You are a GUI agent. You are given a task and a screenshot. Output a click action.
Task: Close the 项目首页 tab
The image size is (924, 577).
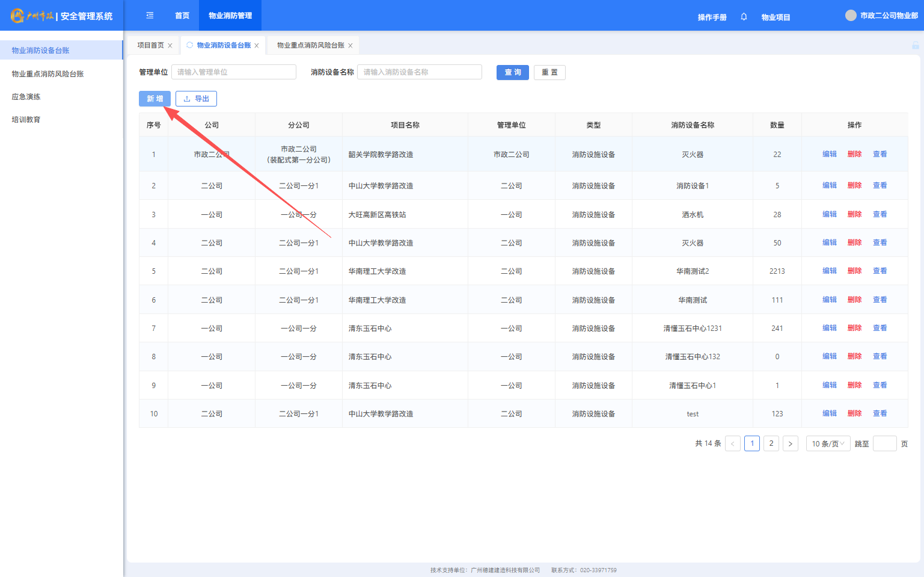tap(170, 46)
